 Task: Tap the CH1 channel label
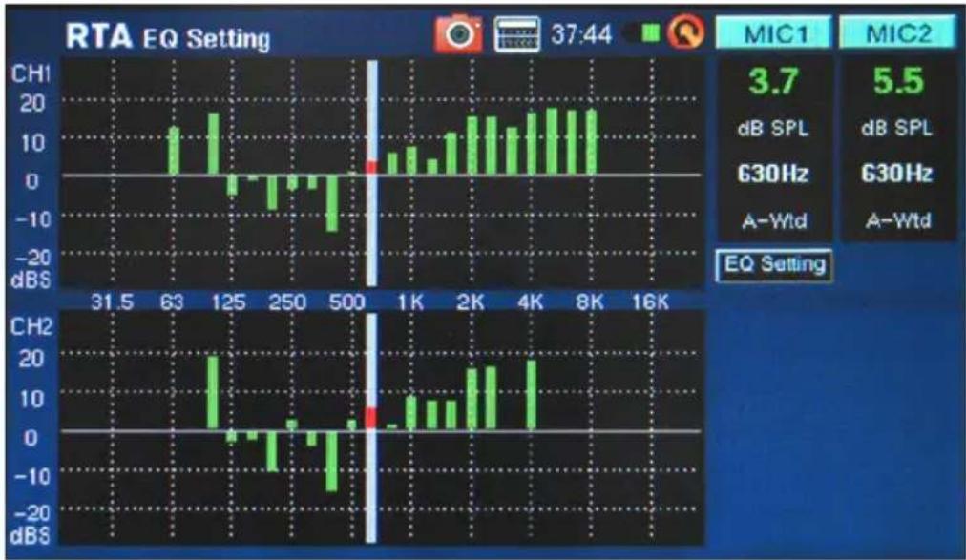point(31,73)
